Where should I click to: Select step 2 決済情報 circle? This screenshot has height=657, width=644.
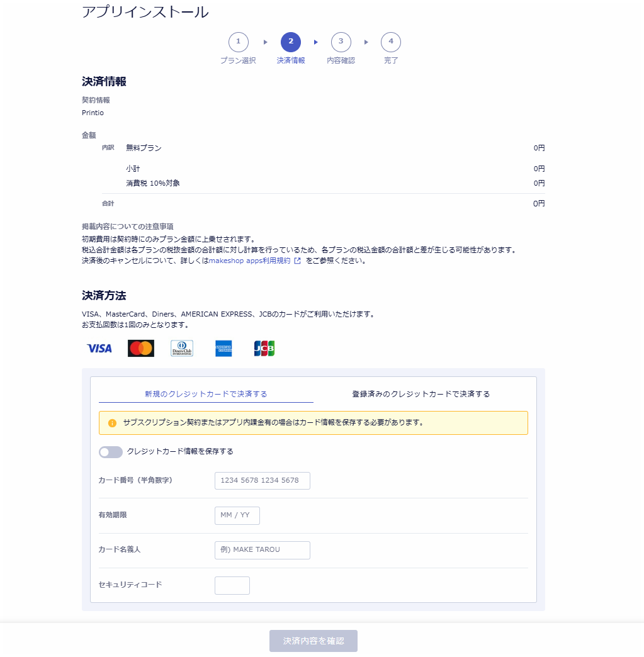pos(291,42)
